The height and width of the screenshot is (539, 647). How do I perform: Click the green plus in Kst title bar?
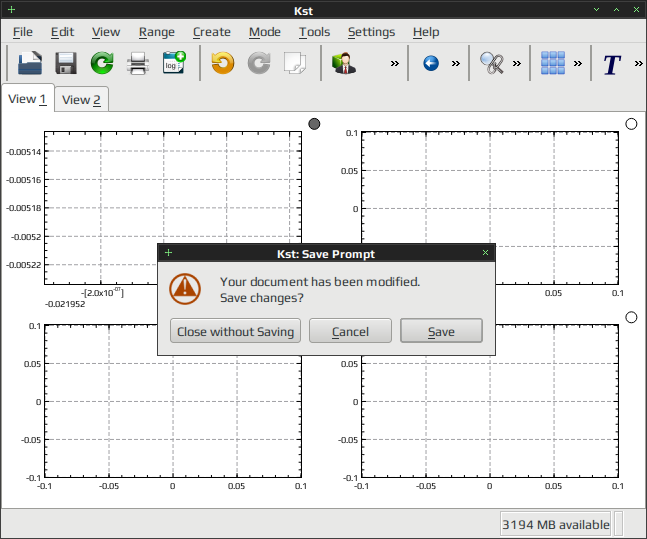[x=12, y=9]
